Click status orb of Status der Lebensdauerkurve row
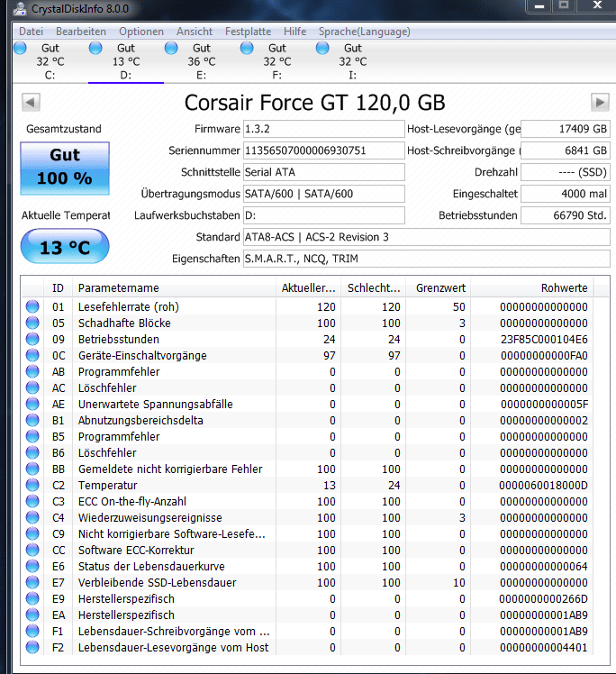Image resolution: width=616 pixels, height=674 pixels. (x=32, y=566)
